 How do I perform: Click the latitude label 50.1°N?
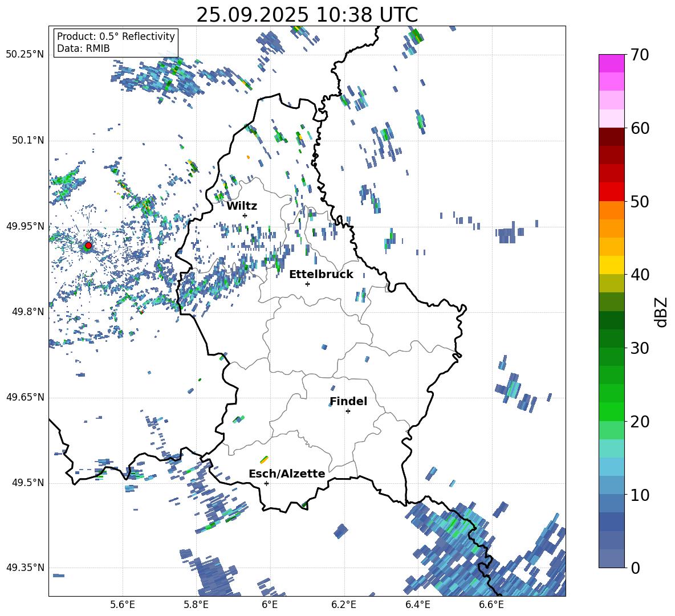(x=28, y=141)
